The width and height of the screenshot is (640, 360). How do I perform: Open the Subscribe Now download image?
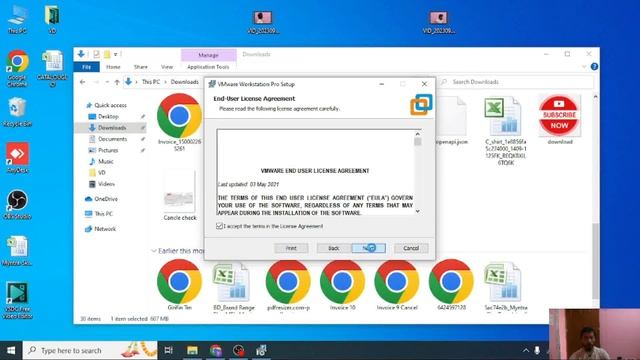click(x=560, y=119)
